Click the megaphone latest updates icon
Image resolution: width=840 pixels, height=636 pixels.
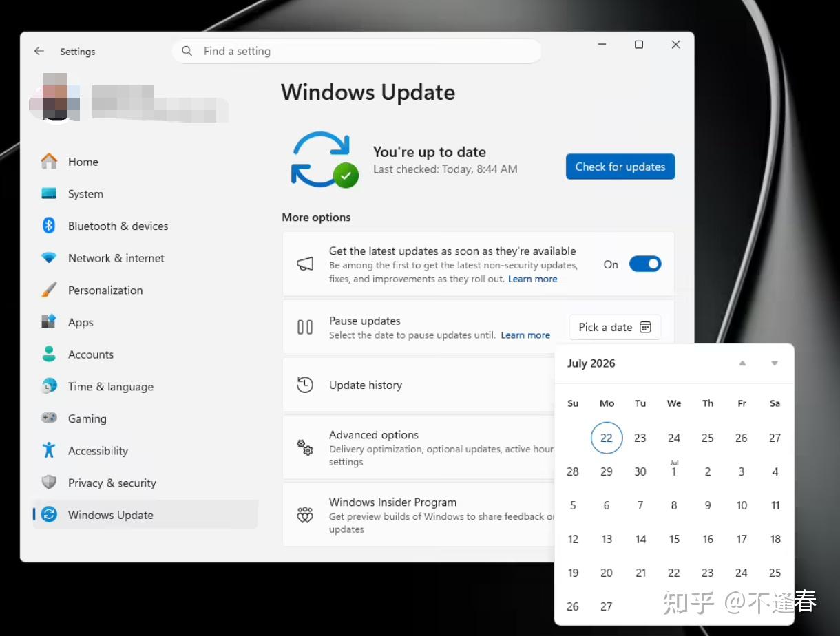coord(305,264)
